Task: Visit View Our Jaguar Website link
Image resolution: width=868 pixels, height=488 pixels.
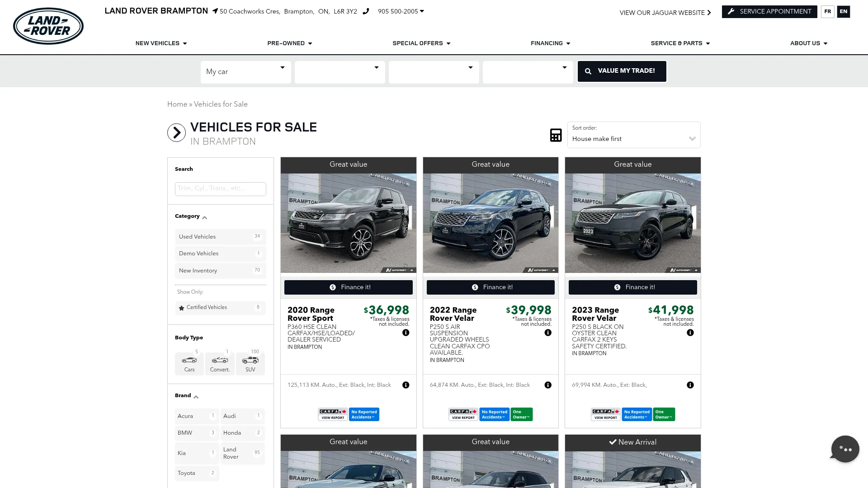Action: pyautogui.click(x=665, y=13)
